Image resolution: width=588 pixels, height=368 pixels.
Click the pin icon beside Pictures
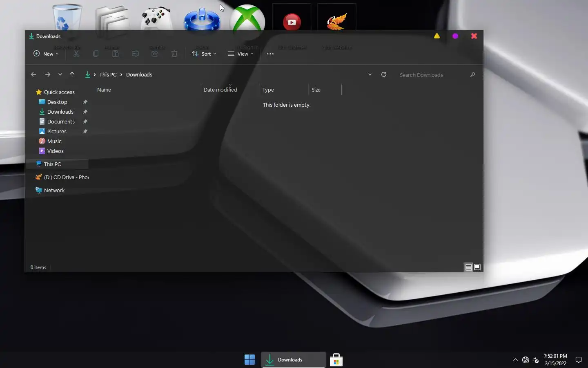click(85, 131)
